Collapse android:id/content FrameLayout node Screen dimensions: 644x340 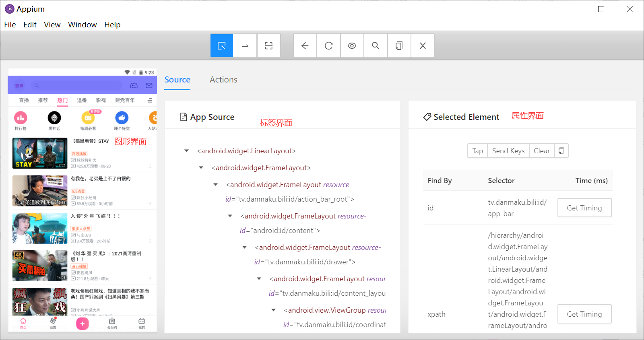[x=230, y=216]
